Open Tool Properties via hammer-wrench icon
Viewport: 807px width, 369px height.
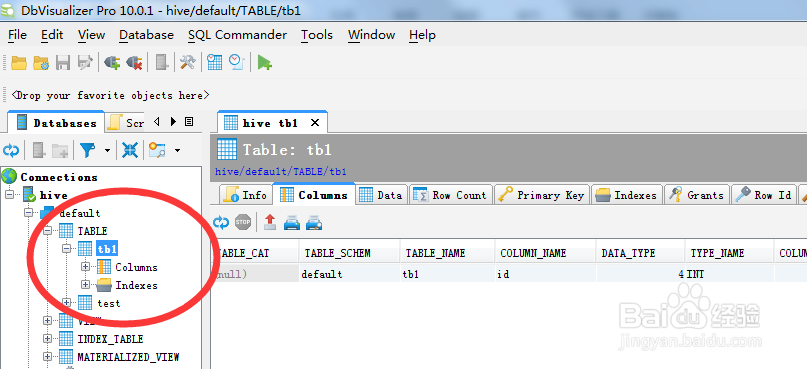tap(187, 63)
